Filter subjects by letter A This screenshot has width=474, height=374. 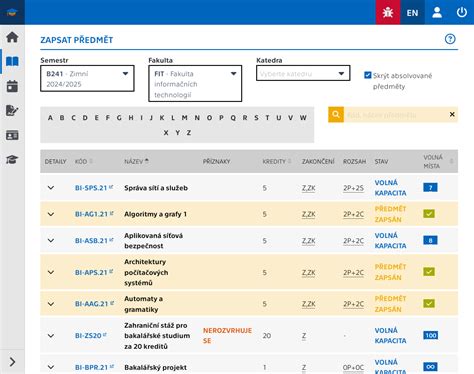coord(50,118)
